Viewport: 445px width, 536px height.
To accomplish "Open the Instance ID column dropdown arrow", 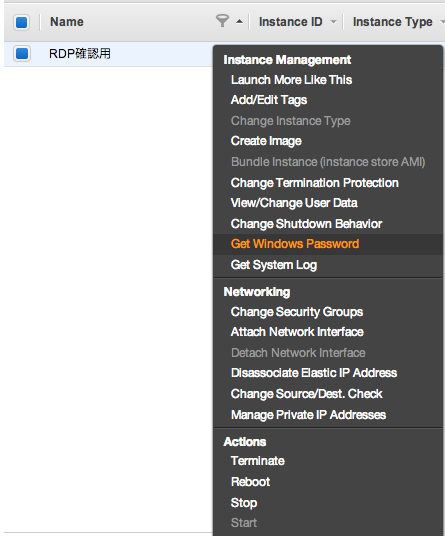I will (x=333, y=22).
